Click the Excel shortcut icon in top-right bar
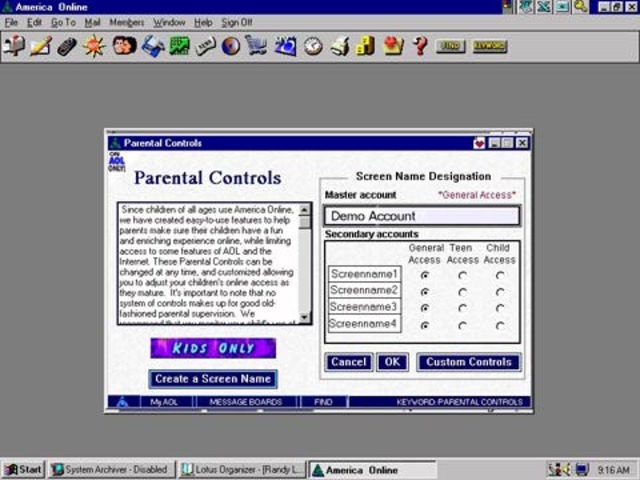This screenshot has height=480, width=640. (x=544, y=7)
